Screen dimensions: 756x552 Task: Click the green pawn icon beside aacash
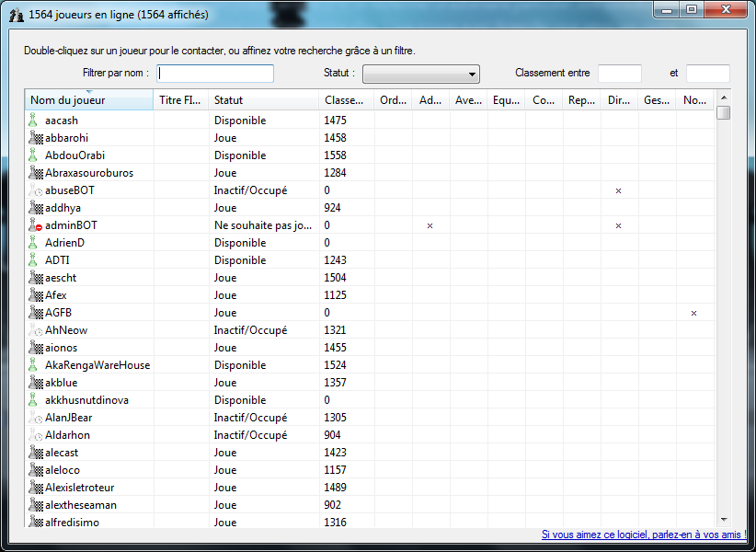[x=33, y=121]
